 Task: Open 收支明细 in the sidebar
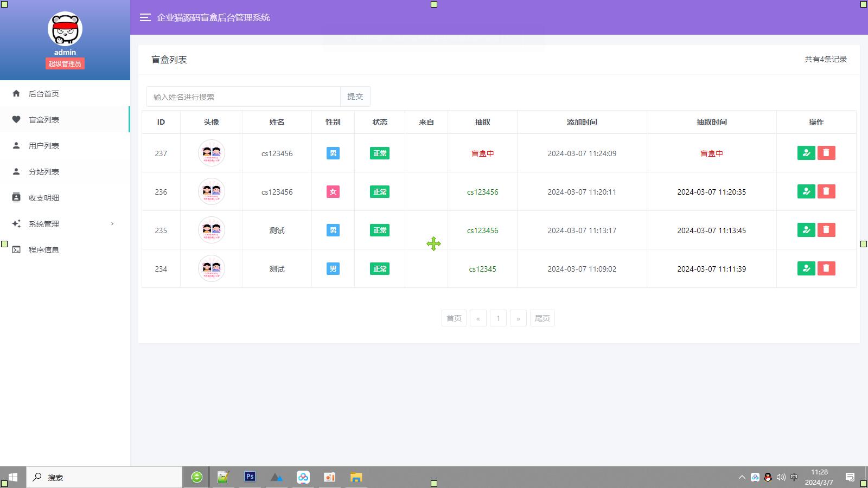click(44, 198)
